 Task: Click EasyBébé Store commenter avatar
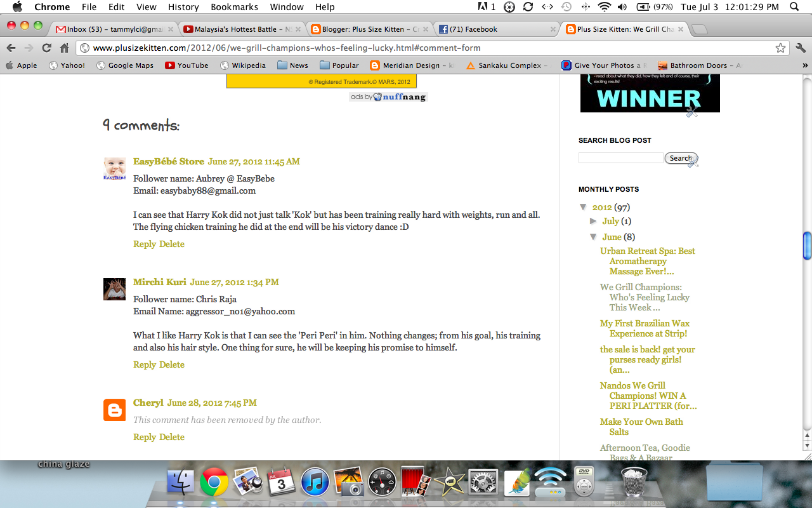(x=114, y=168)
